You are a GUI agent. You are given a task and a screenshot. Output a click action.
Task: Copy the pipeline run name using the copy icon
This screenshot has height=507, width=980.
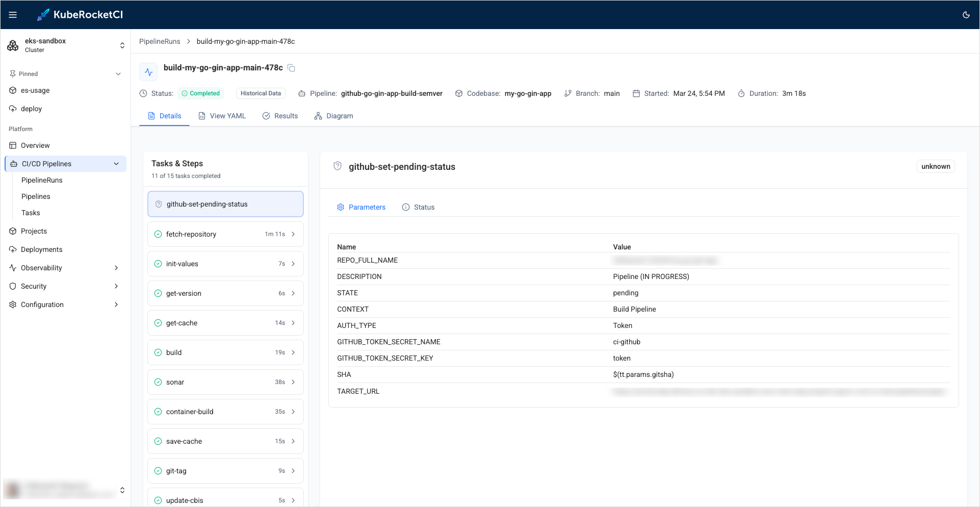tap(292, 68)
